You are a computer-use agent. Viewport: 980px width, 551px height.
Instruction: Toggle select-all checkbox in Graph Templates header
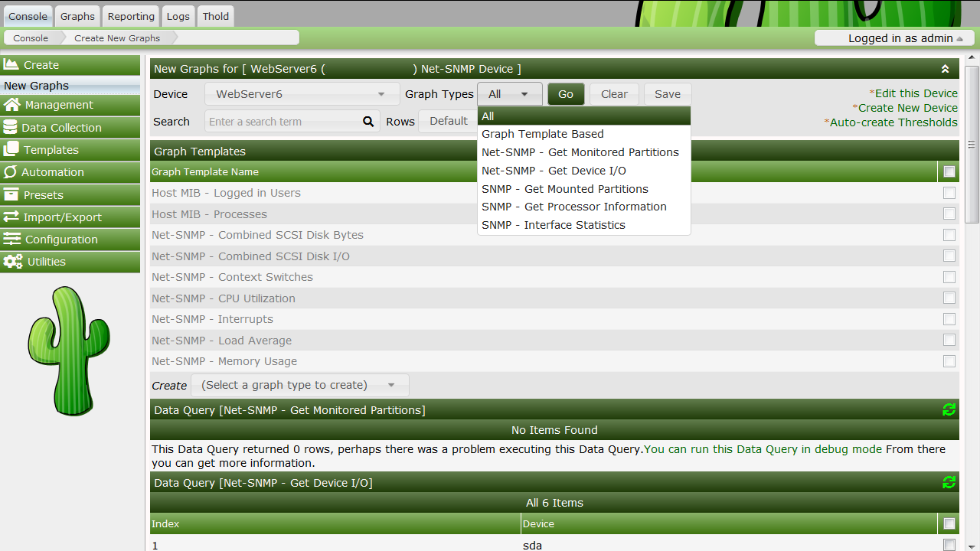click(x=949, y=172)
